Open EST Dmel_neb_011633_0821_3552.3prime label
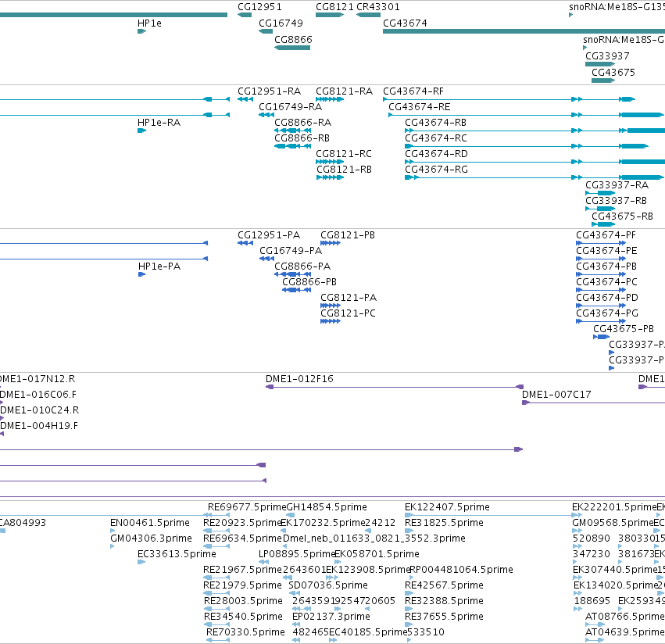This screenshot has width=665, height=644. [374, 538]
